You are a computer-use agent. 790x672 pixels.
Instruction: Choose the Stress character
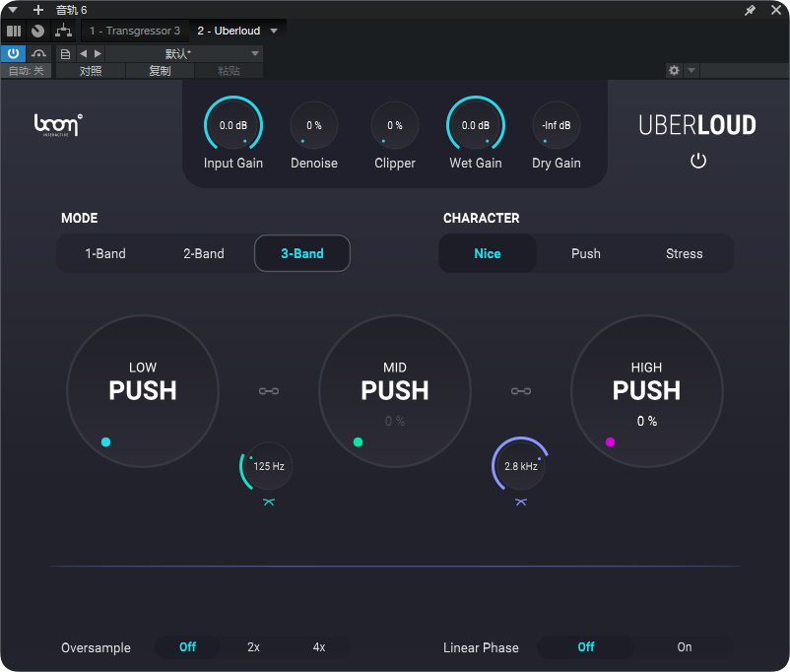(x=684, y=253)
